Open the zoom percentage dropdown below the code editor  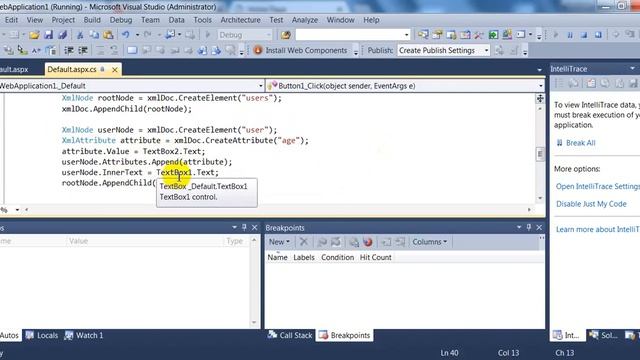click(17, 210)
